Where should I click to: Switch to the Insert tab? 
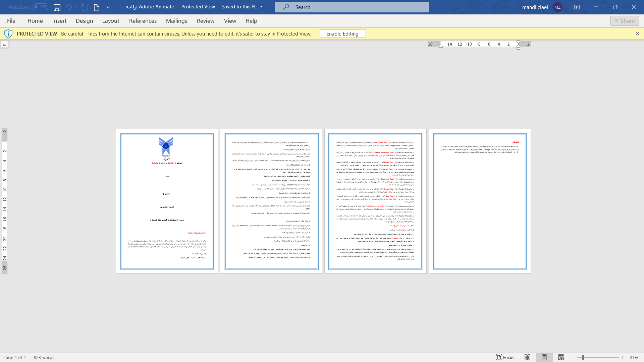point(59,21)
